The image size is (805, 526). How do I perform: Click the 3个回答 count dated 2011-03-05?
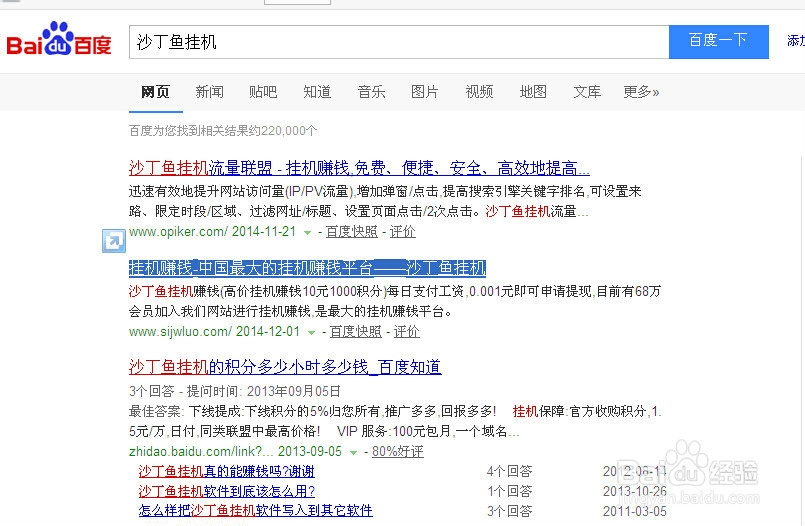pos(509,511)
